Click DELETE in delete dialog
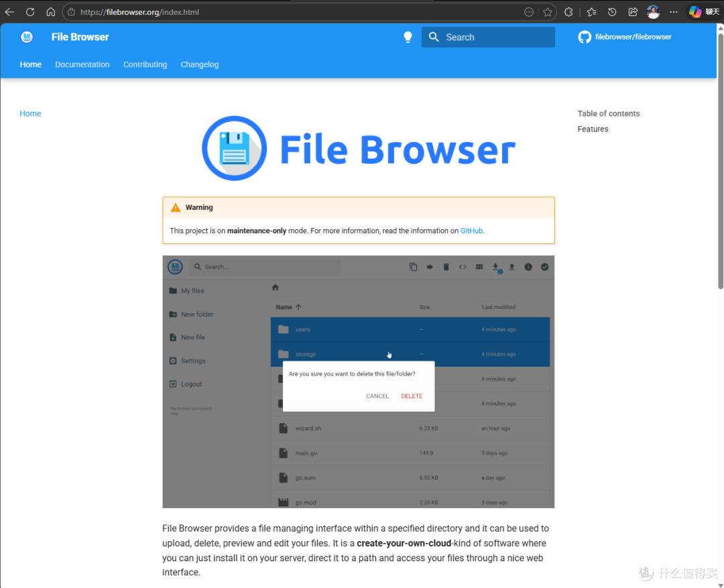Viewport: 724px width, 588px height. click(x=412, y=396)
